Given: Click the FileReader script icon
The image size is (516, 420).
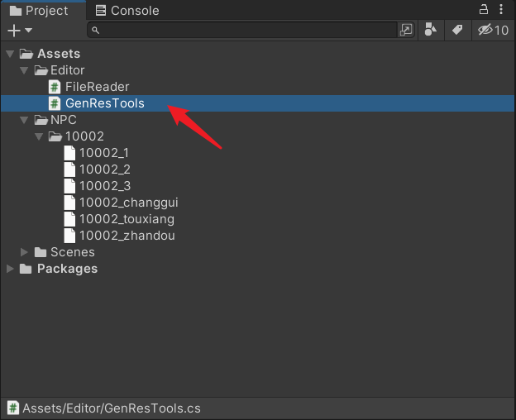Looking at the screenshot, I should (x=55, y=87).
